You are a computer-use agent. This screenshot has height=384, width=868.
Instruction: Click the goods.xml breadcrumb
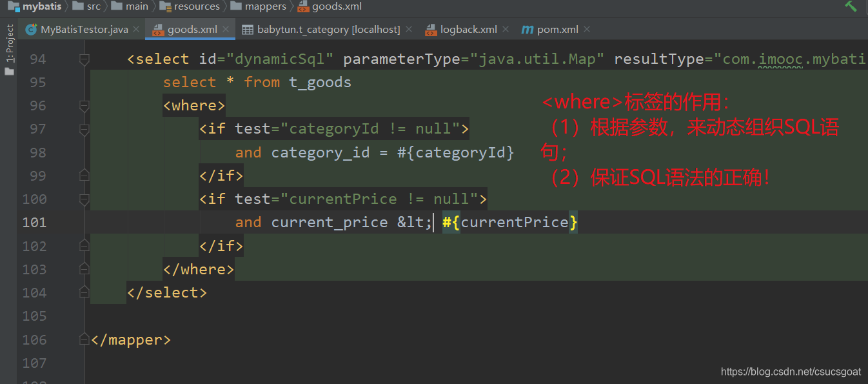(337, 6)
